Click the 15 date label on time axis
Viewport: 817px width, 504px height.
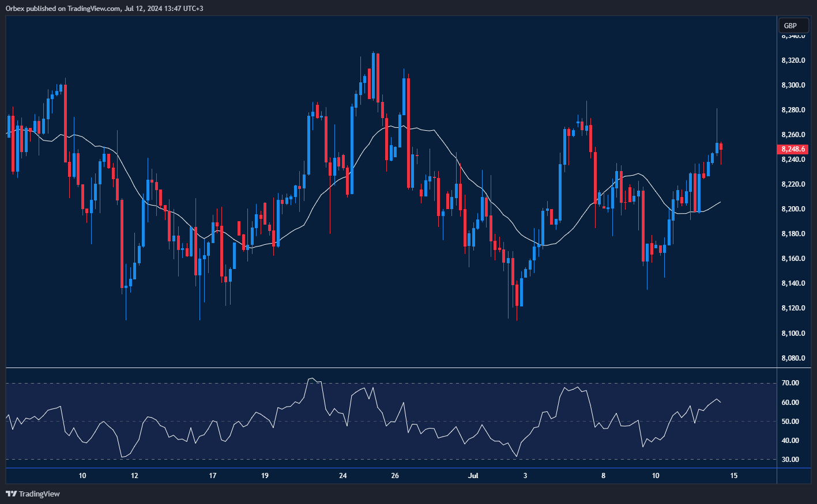tap(733, 476)
